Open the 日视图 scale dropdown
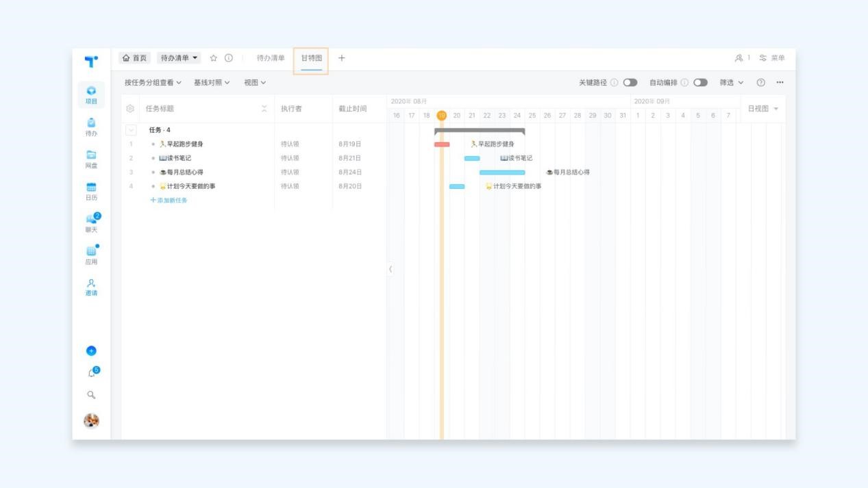 point(763,109)
